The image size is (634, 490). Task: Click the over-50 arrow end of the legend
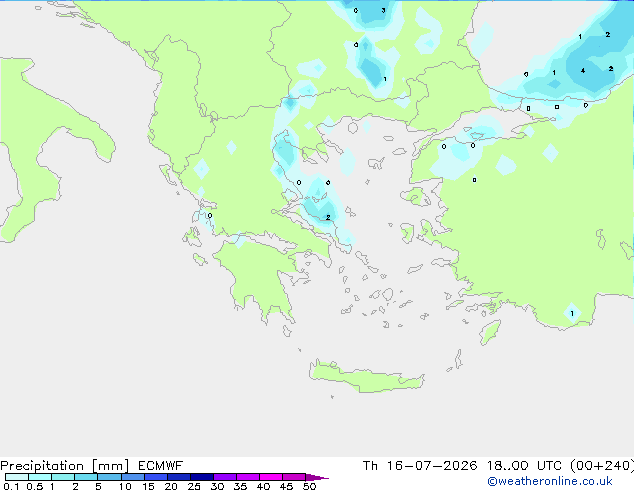tap(317, 477)
